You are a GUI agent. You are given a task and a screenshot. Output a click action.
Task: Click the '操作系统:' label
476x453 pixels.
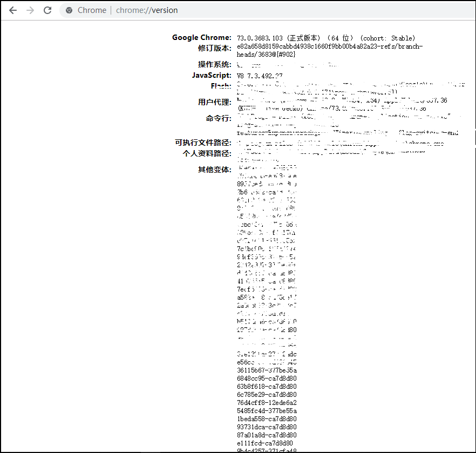point(215,64)
